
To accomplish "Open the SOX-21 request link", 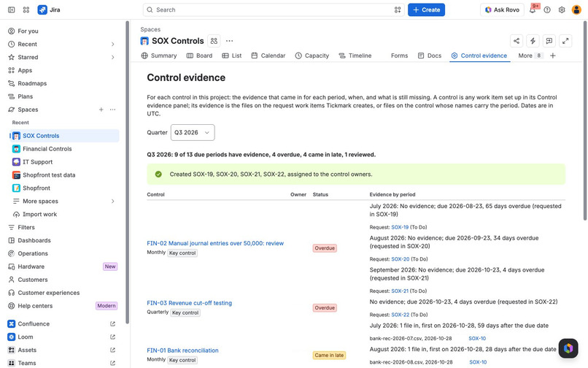I will pyautogui.click(x=400, y=291).
